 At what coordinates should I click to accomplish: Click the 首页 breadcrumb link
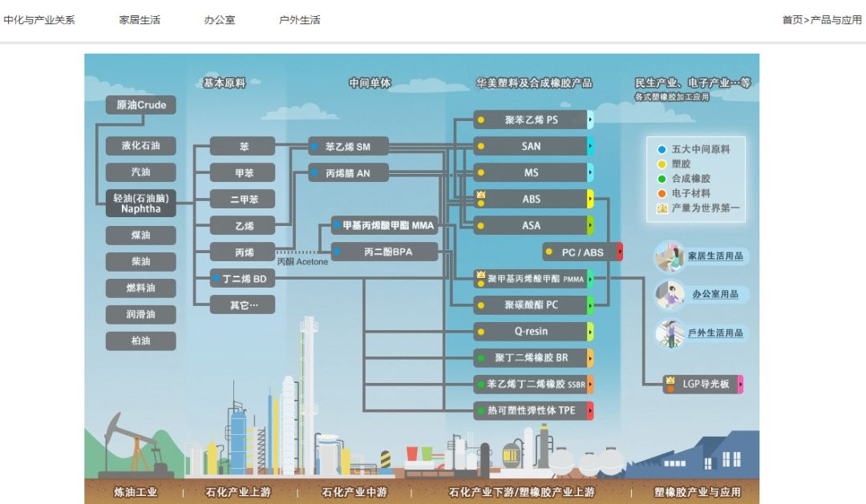[x=792, y=20]
